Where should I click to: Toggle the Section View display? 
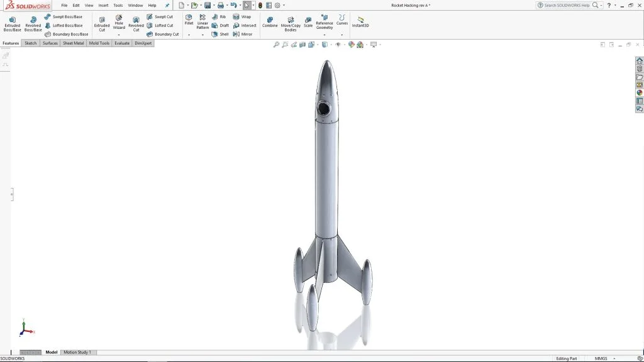click(x=303, y=44)
